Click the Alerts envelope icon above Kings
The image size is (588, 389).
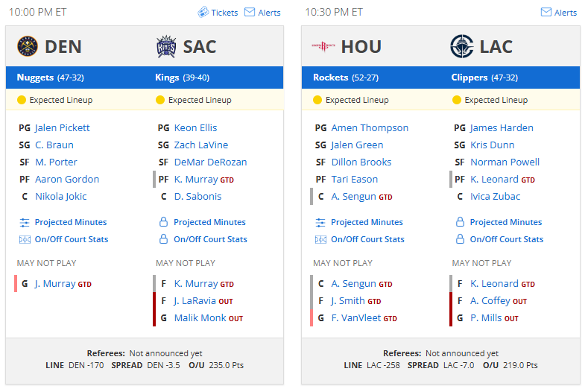pos(250,12)
